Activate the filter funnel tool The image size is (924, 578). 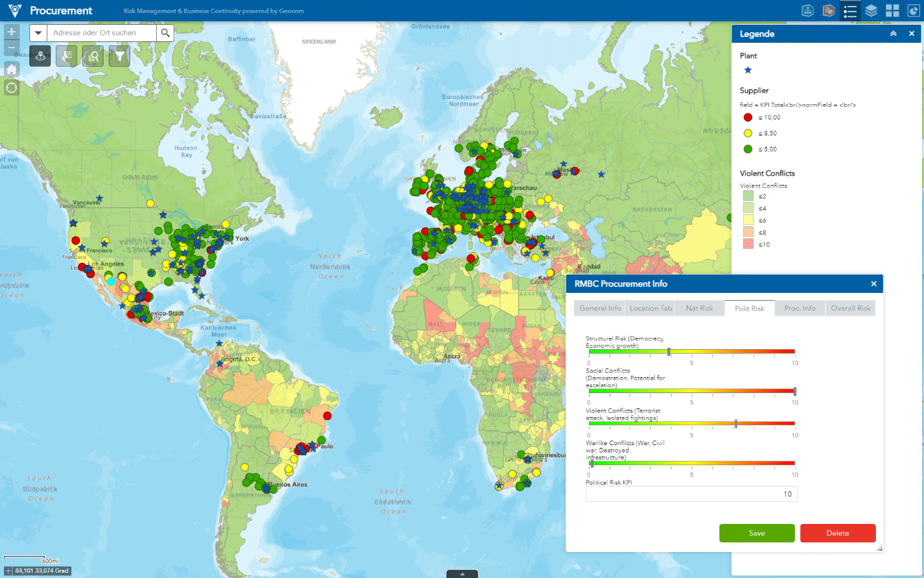coord(119,57)
